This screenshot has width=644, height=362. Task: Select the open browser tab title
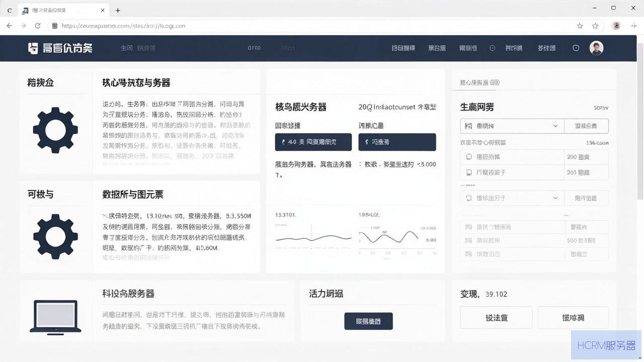49,10
